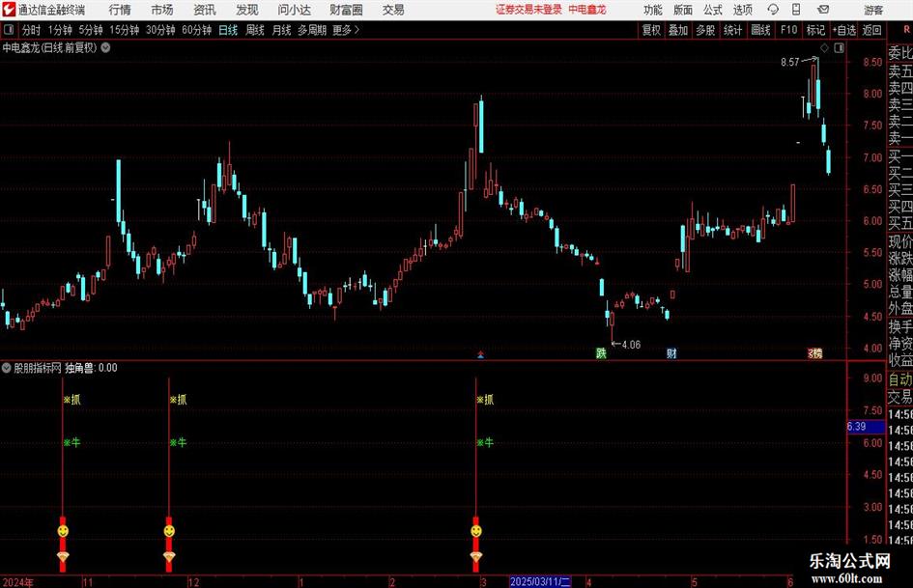The image size is (913, 588).
Task: Open the 行情 menu
Action: click(x=120, y=10)
